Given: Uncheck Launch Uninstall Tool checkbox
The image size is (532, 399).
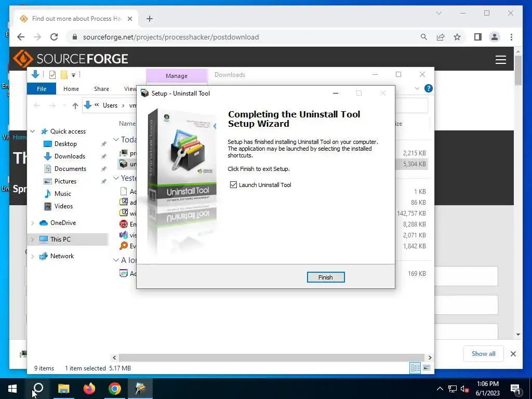Looking at the screenshot, I should click(233, 184).
